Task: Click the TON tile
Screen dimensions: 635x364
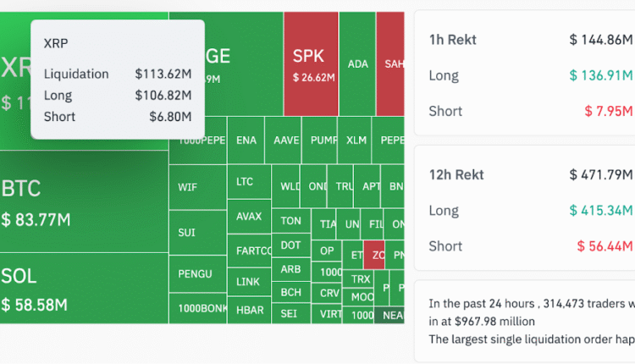Action: tap(291, 221)
